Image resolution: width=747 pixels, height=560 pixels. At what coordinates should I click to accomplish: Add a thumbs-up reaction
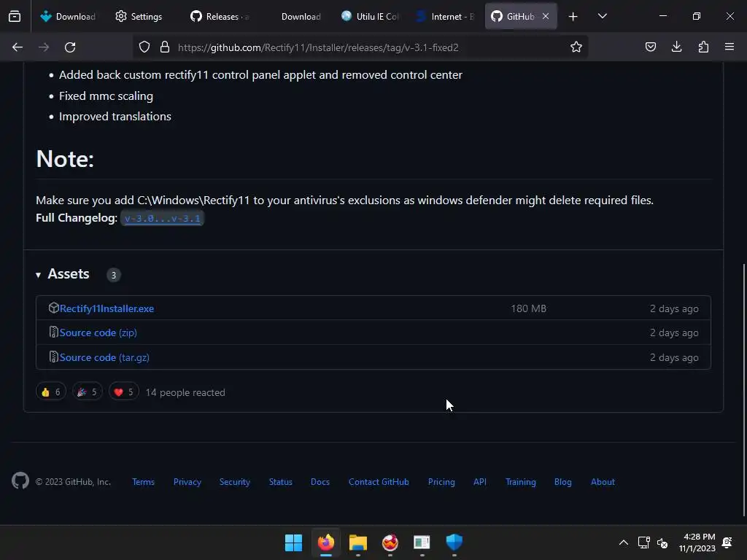click(x=51, y=392)
